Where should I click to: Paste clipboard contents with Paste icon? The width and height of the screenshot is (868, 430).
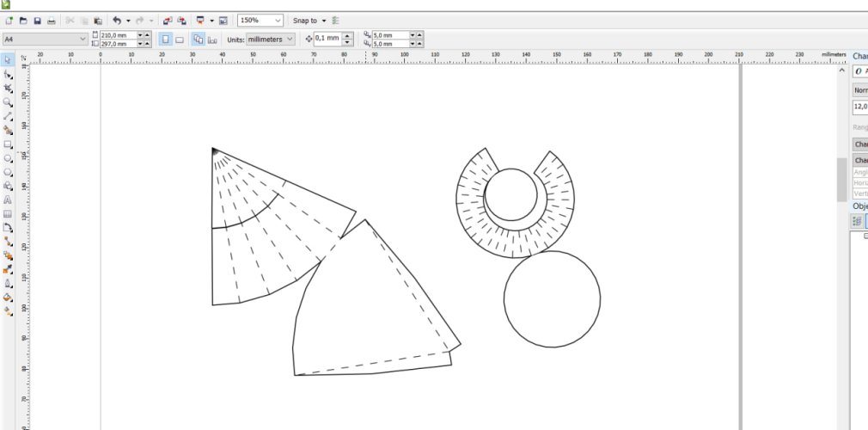[x=98, y=21]
